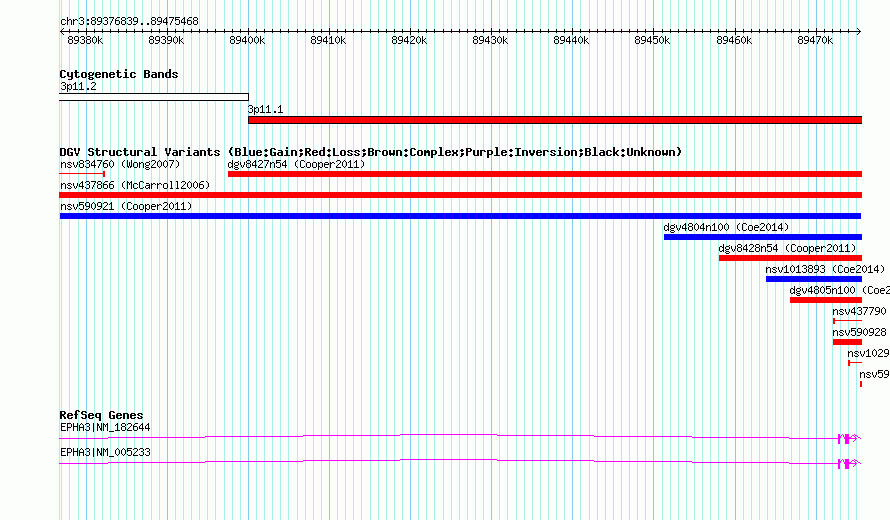890x520 pixels.
Task: Open variant label dgv8428n54 (Cooper2011)
Action: pyautogui.click(x=787, y=248)
